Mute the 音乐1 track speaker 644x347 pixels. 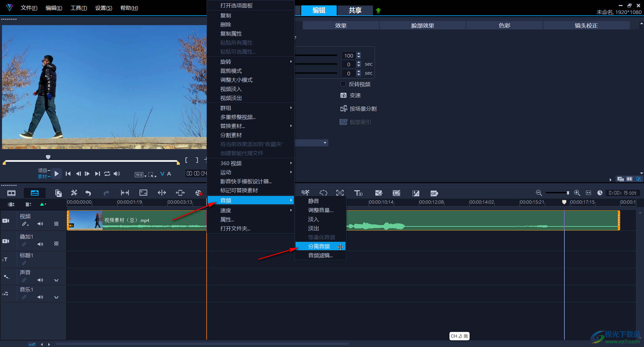click(x=40, y=297)
